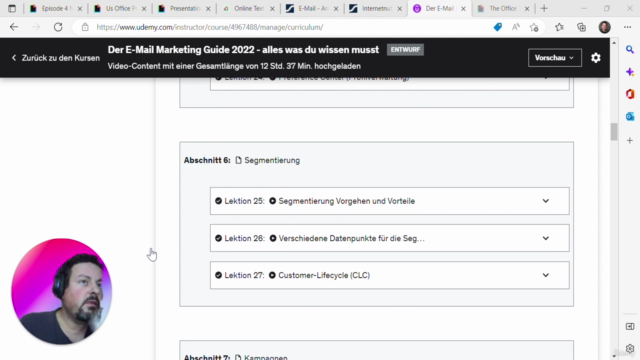Image resolution: width=640 pixels, height=360 pixels.
Task: Click Lektion 25 title Segmentierung Vorgehen und Vorteile
Action: (347, 201)
